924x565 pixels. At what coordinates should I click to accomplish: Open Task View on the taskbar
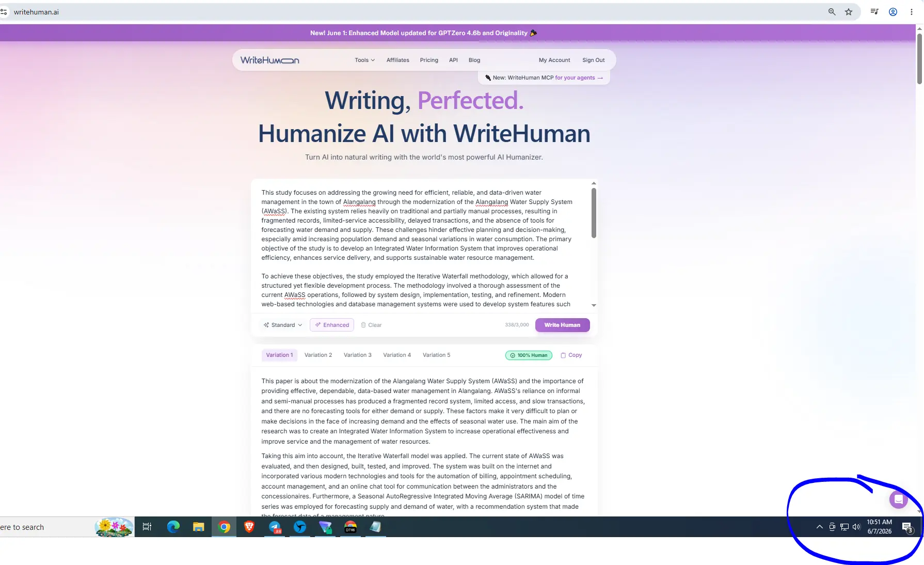[147, 527]
